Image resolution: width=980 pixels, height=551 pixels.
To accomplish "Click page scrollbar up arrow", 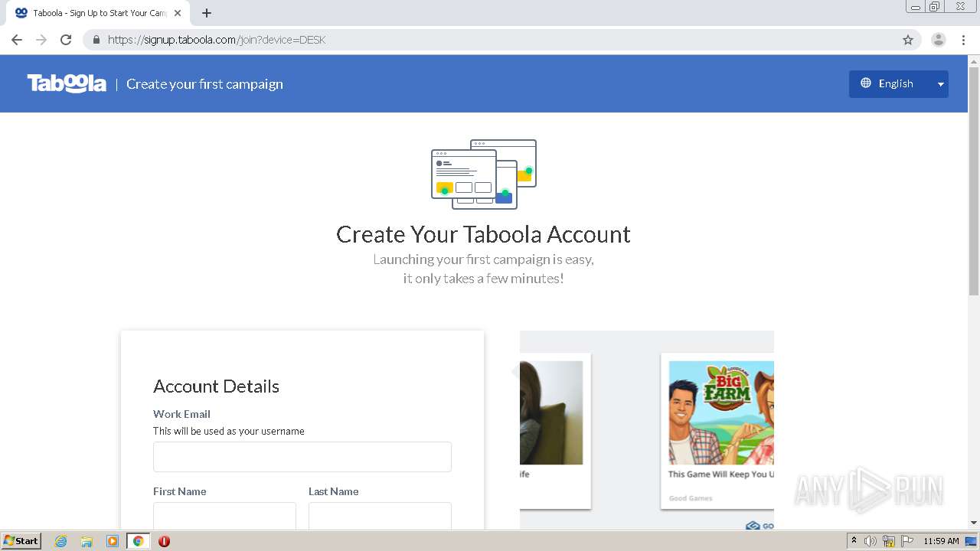I will [974, 61].
